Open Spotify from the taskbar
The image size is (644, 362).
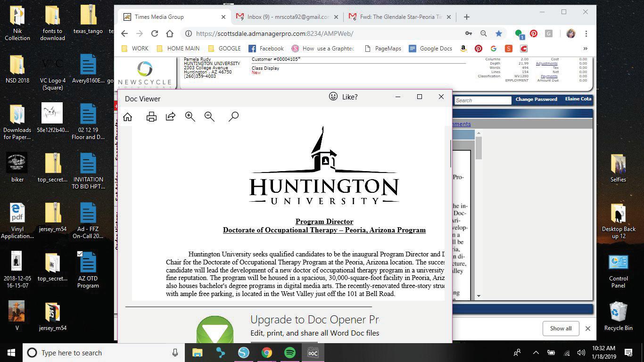point(290,353)
